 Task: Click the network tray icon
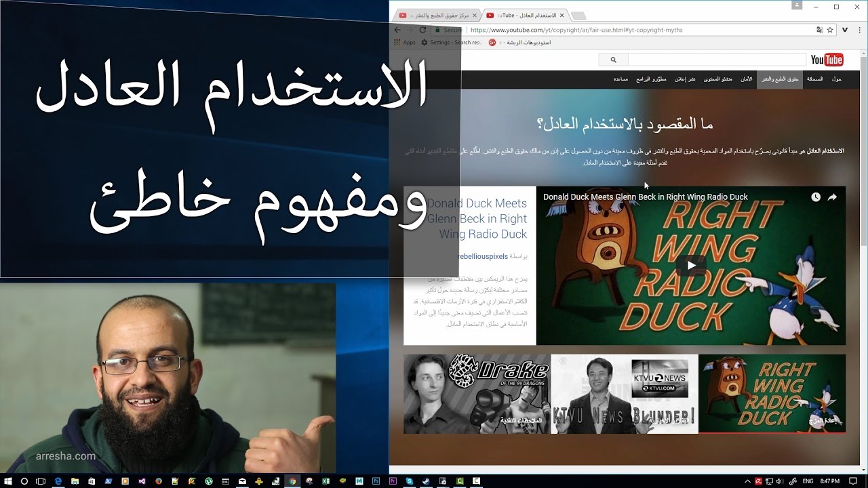pos(769,481)
